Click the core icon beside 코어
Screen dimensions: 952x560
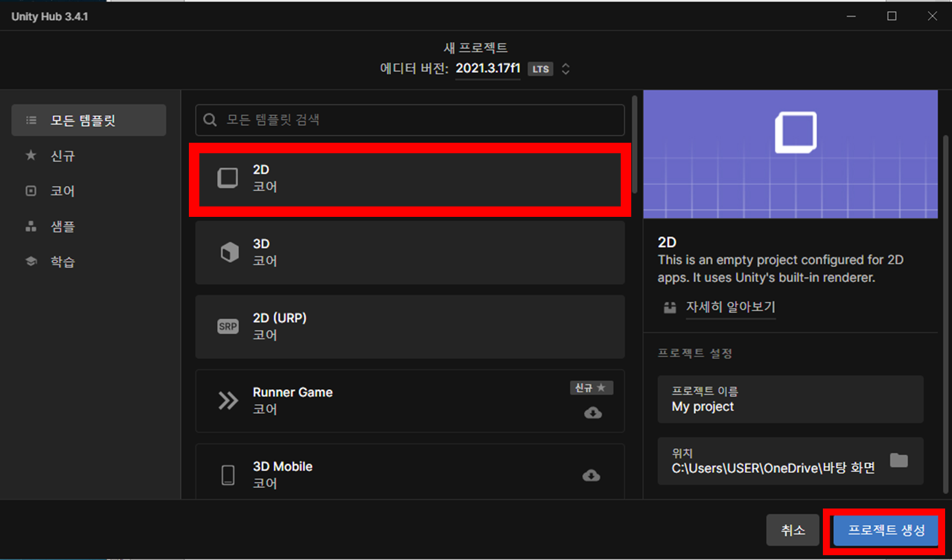31,191
